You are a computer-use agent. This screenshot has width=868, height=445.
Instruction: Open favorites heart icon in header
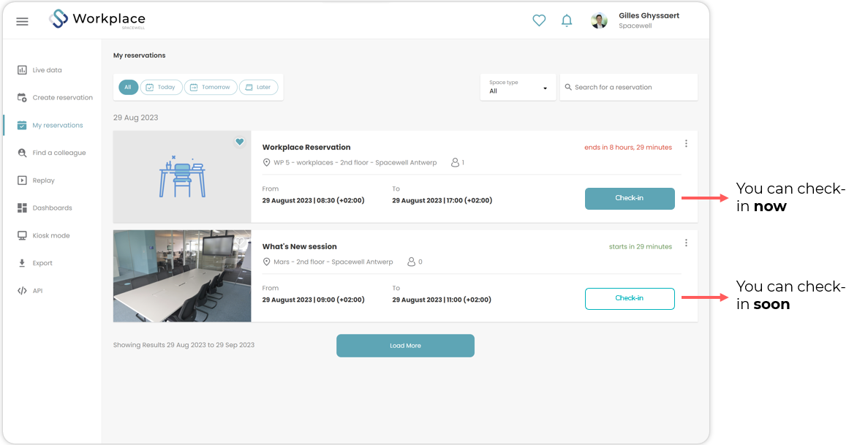pos(539,20)
